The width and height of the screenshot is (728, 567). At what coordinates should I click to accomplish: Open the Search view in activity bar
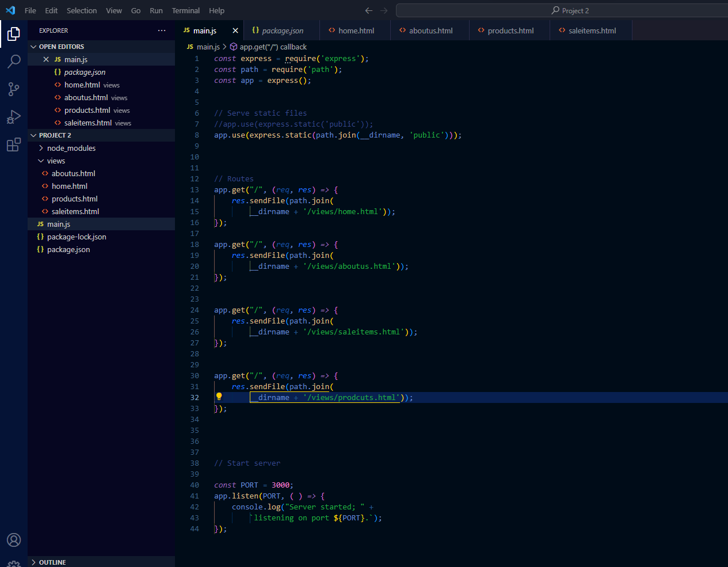pos(14,61)
